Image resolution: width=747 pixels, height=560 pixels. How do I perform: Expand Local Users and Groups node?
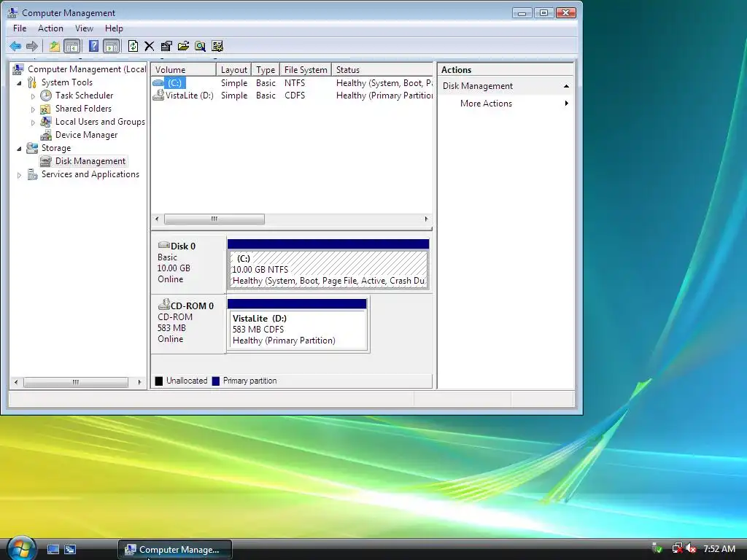coord(33,122)
